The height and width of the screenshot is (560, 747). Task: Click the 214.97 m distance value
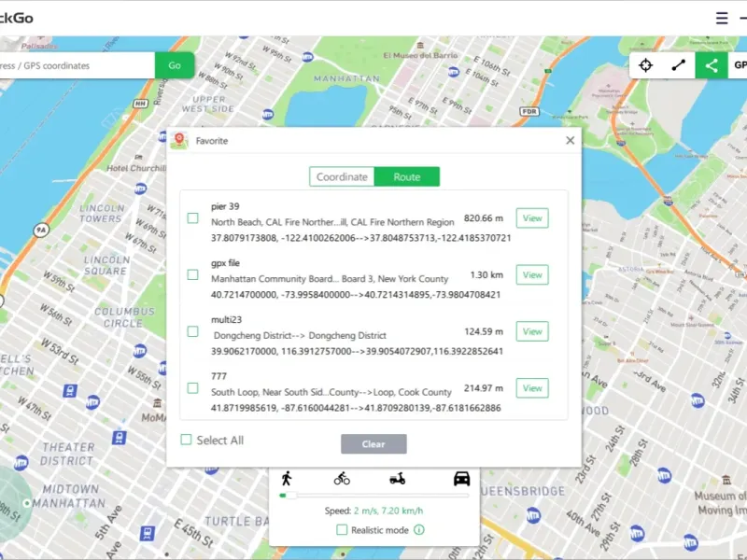484,388
